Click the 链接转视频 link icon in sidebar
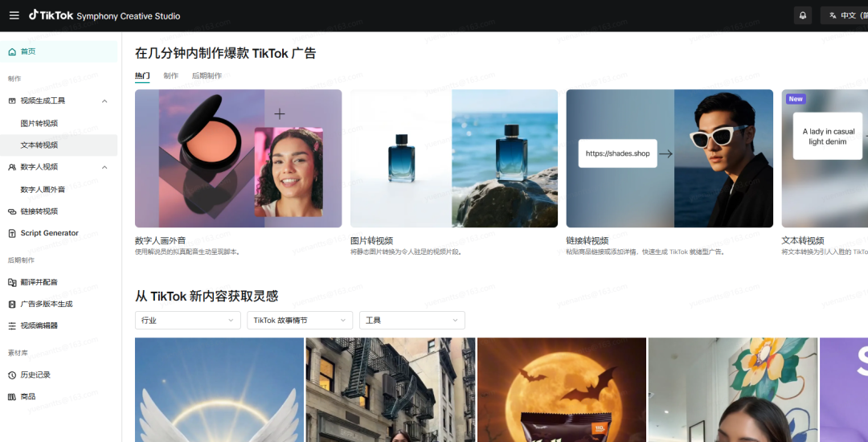868x442 pixels. (12, 211)
